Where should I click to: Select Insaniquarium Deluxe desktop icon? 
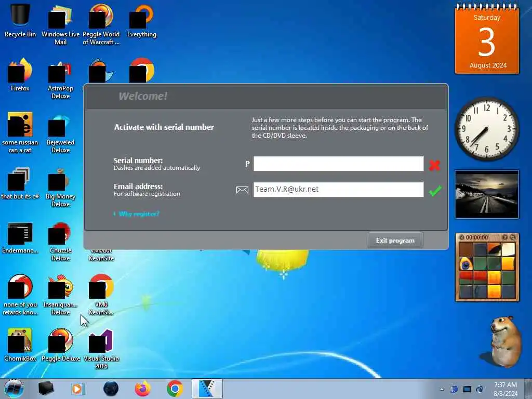(60, 295)
